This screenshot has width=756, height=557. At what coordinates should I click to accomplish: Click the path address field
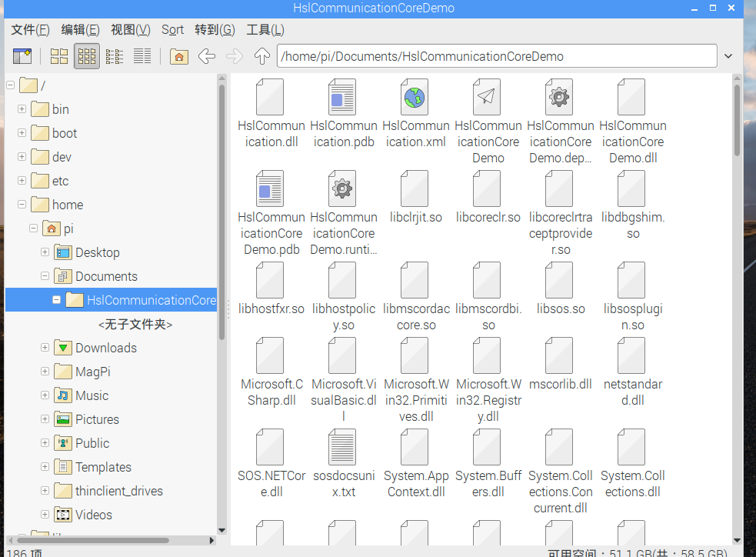tap(497, 56)
